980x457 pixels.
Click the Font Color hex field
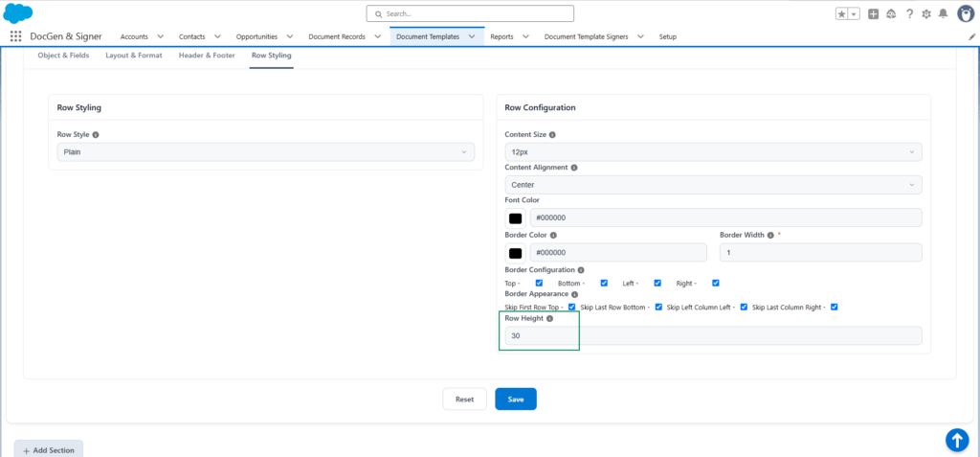[x=725, y=217]
